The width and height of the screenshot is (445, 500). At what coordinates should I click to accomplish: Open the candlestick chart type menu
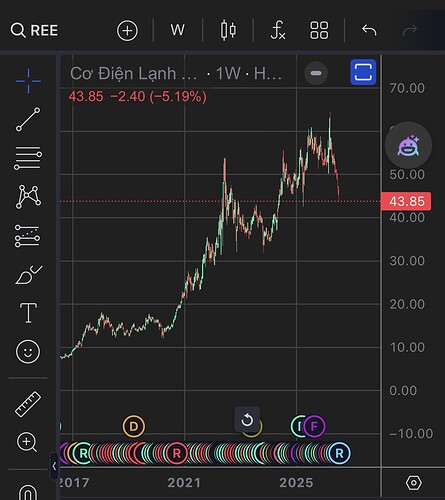(228, 30)
